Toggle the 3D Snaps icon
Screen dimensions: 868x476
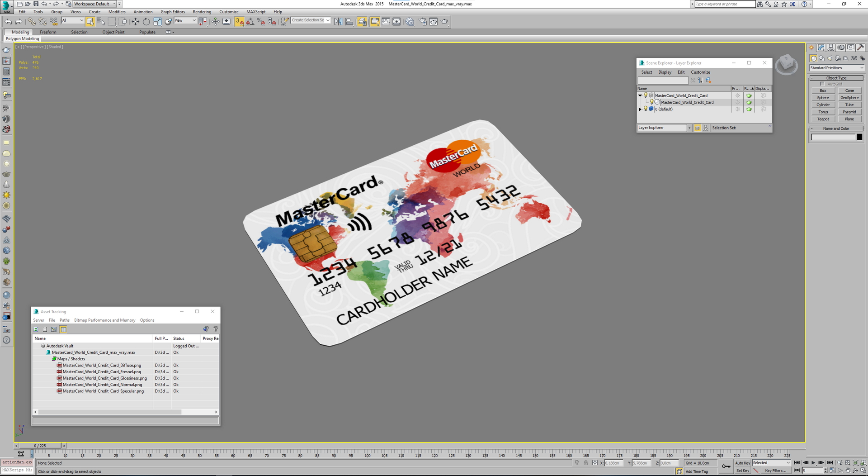pyautogui.click(x=239, y=21)
